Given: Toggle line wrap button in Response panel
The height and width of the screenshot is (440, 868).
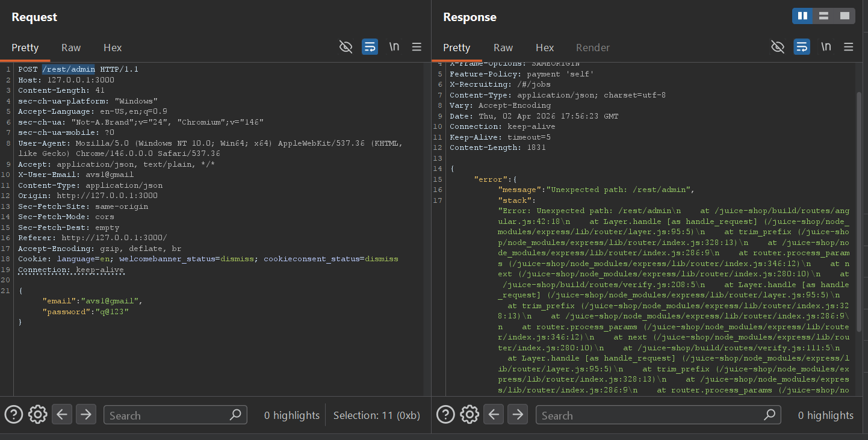Looking at the screenshot, I should pyautogui.click(x=801, y=47).
